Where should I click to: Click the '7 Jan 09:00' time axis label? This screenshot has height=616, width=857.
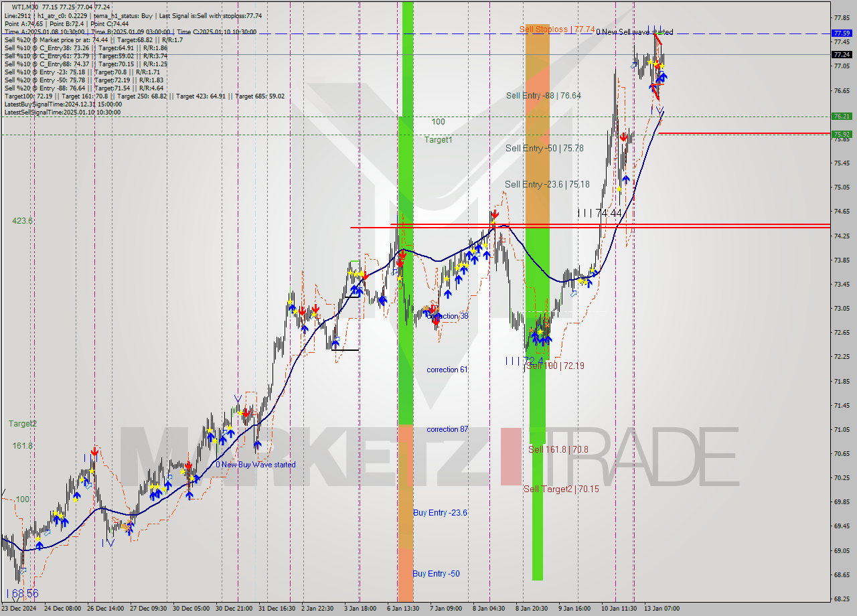[x=445, y=609]
